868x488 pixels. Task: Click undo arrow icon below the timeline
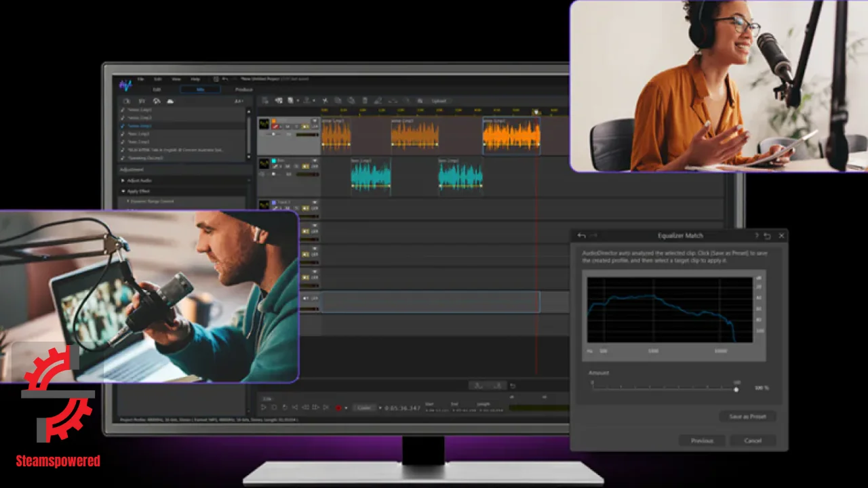click(513, 386)
